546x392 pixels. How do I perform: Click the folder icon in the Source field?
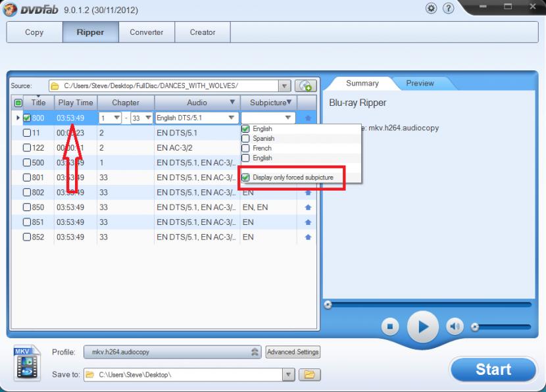[x=55, y=86]
